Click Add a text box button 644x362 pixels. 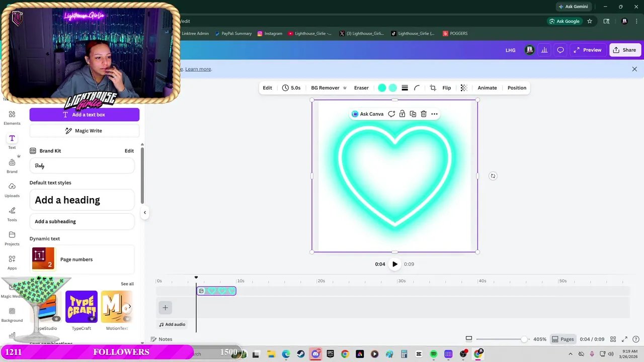point(85,115)
